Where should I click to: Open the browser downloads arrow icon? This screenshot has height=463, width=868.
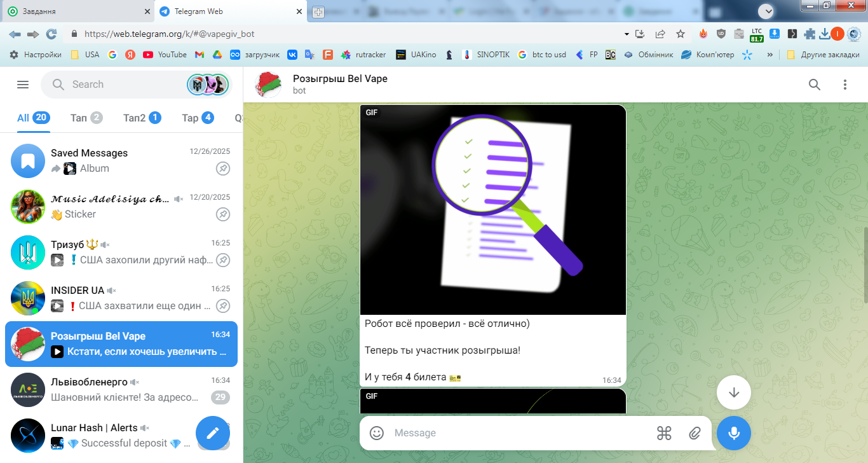click(825, 34)
